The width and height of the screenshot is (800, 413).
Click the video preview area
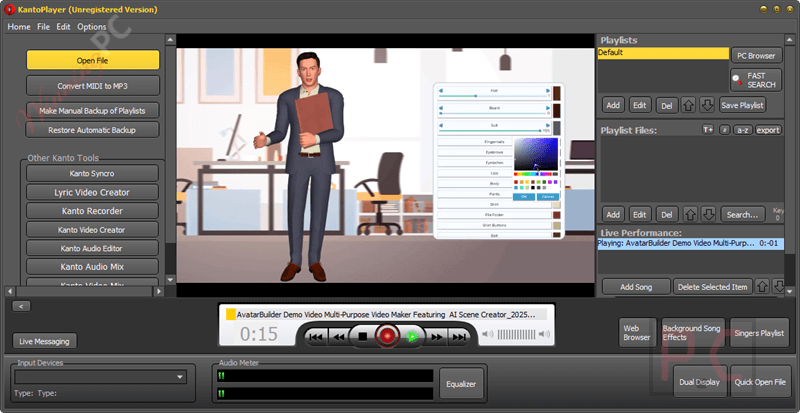click(x=386, y=165)
